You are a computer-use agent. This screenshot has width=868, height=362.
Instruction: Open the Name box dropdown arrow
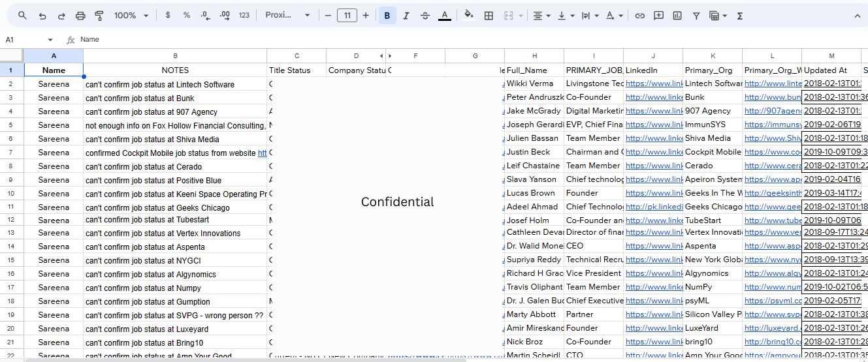pos(50,40)
